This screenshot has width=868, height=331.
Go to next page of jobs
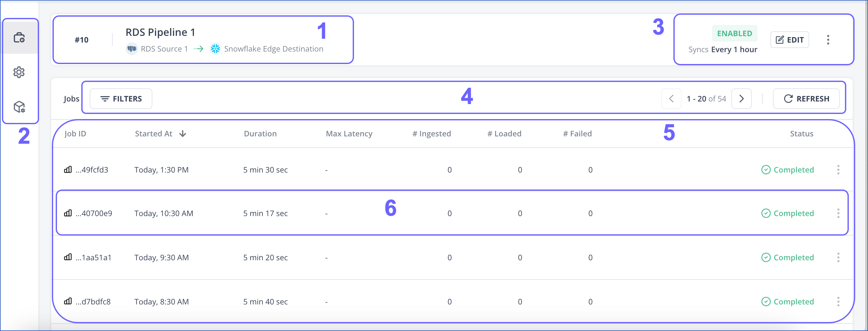pyautogui.click(x=741, y=99)
